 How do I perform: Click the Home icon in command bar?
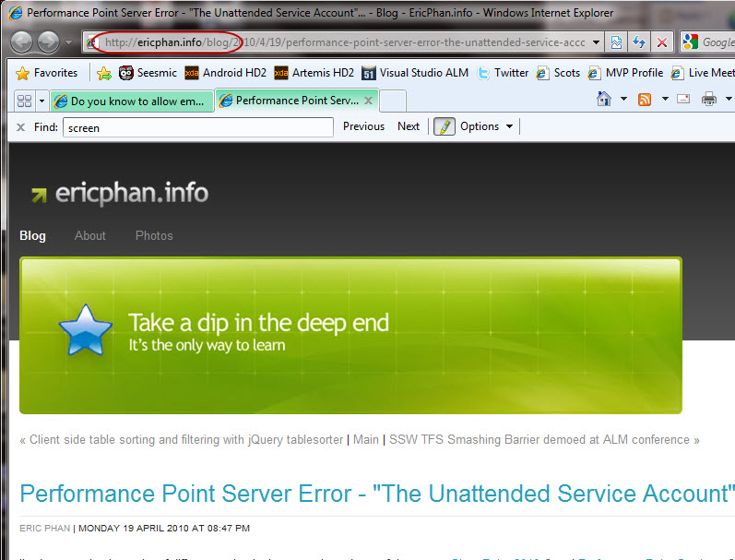pos(605,100)
